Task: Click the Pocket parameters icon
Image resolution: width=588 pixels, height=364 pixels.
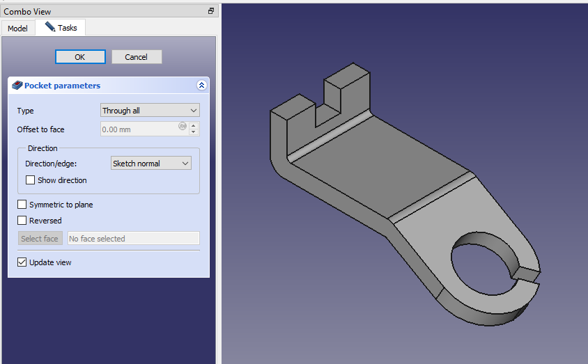Action: [17, 86]
